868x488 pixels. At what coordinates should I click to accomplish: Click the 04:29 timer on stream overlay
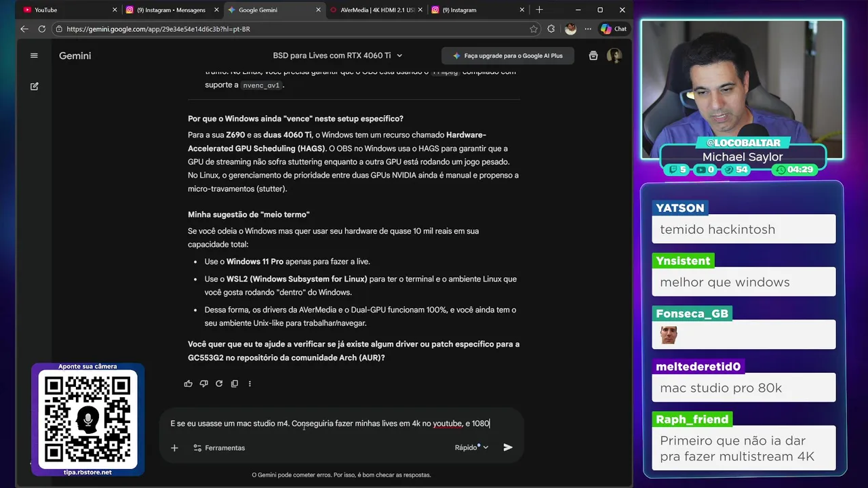[794, 169]
